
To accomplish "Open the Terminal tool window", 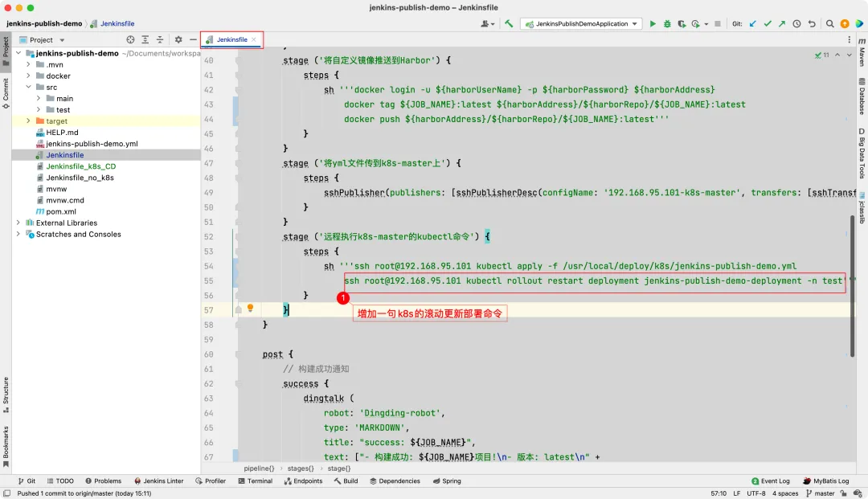I will click(x=256, y=481).
